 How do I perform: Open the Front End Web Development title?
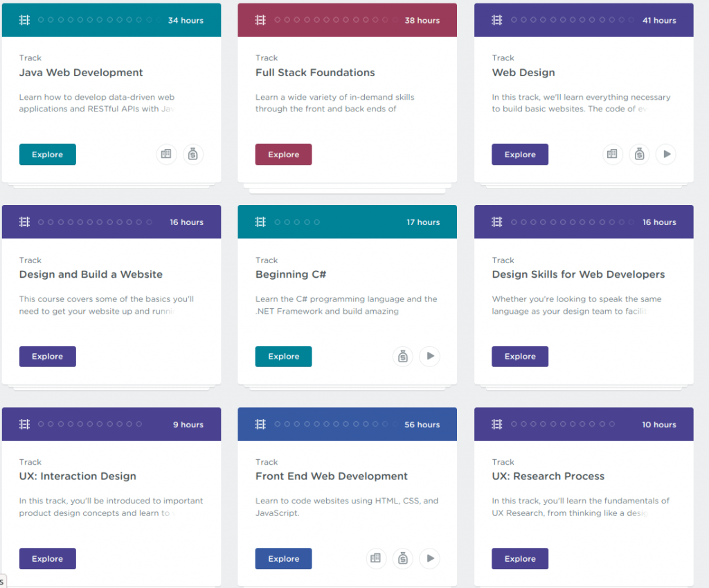coord(332,476)
